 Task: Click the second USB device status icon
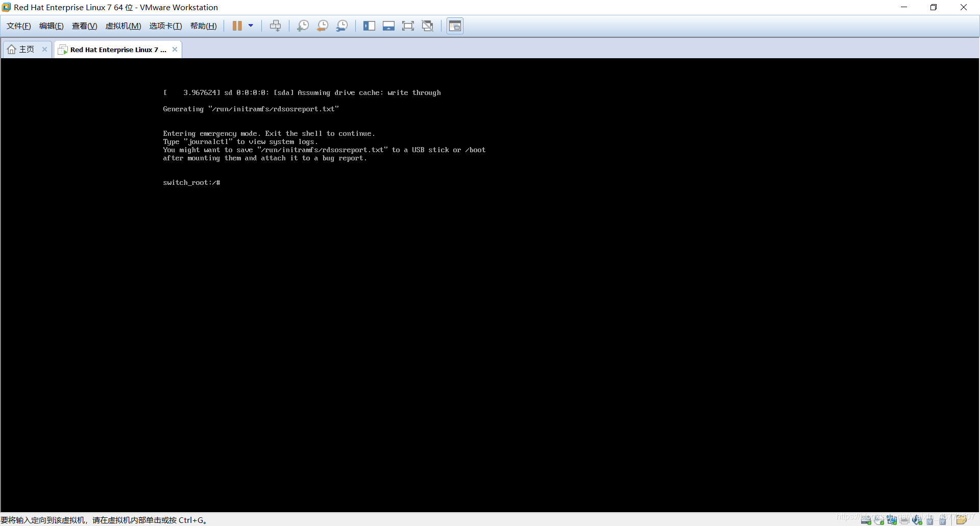[x=943, y=520]
